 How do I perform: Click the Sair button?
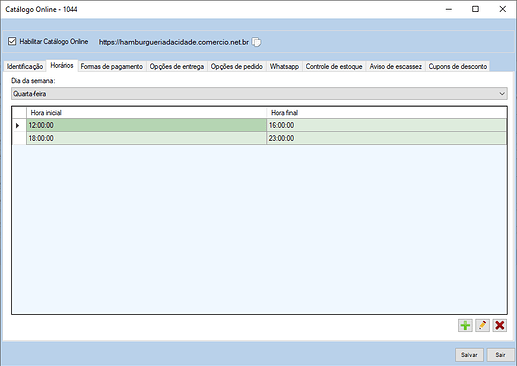500,355
